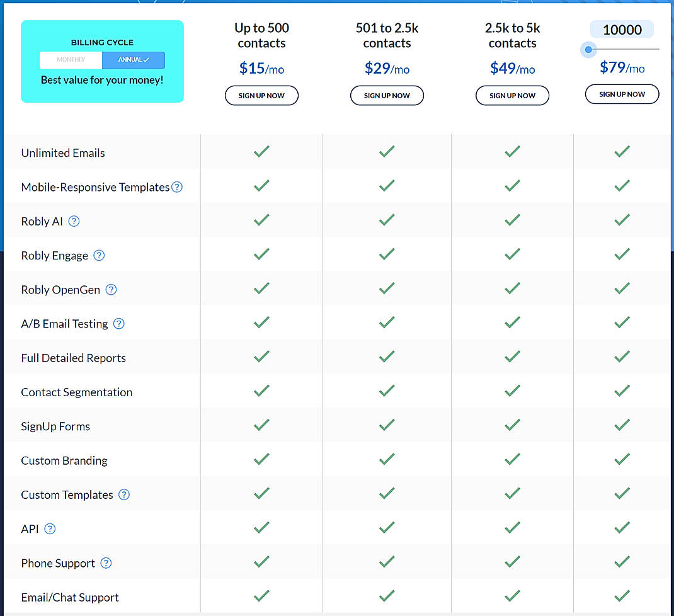Image resolution: width=674 pixels, height=616 pixels.
Task: Click the Robly AI question mark icon
Action: point(74,221)
